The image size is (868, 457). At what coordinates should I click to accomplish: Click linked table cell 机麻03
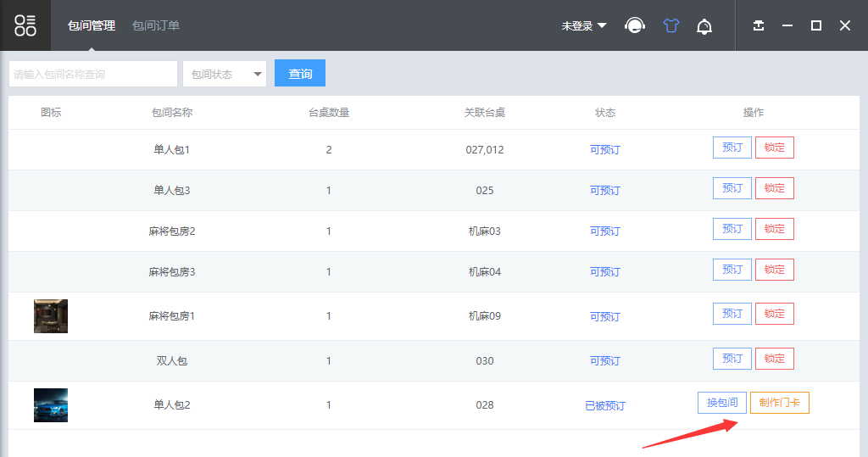pos(484,231)
